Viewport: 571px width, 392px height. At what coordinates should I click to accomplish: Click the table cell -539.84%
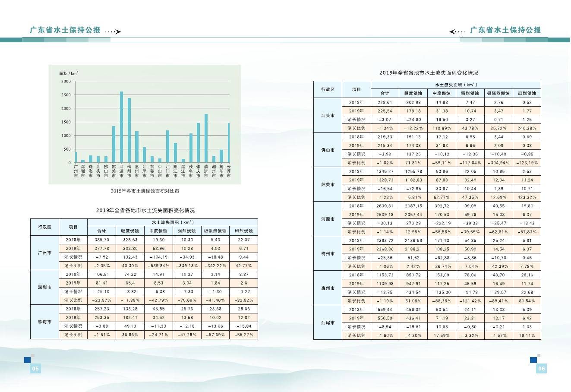coord(158,266)
